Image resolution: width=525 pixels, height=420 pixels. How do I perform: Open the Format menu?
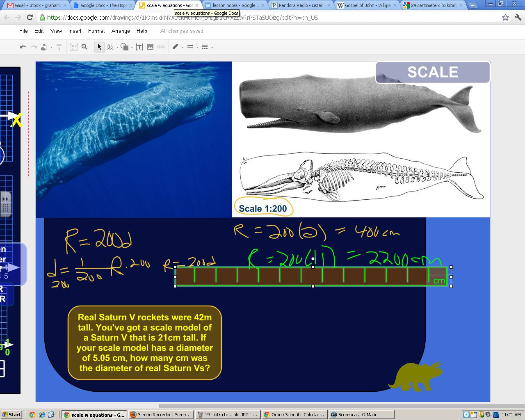click(x=96, y=31)
